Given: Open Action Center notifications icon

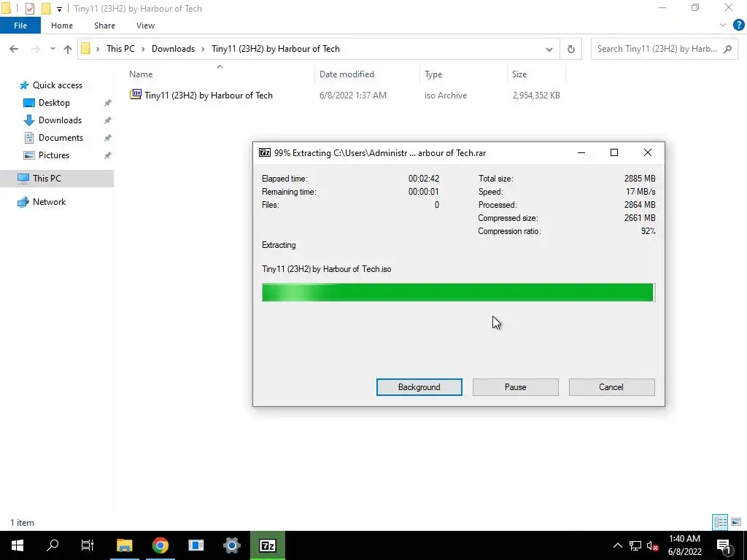Looking at the screenshot, I should click(723, 545).
